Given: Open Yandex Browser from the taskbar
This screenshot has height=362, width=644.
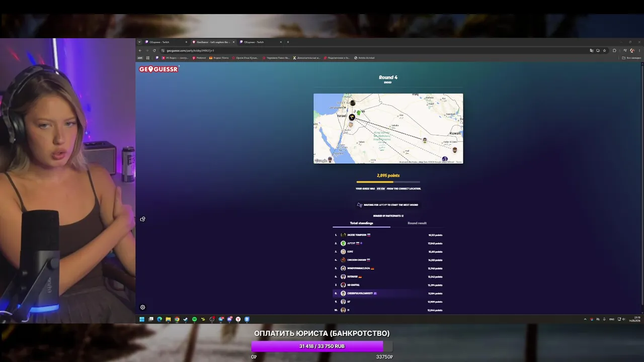Looking at the screenshot, I should click(238, 319).
